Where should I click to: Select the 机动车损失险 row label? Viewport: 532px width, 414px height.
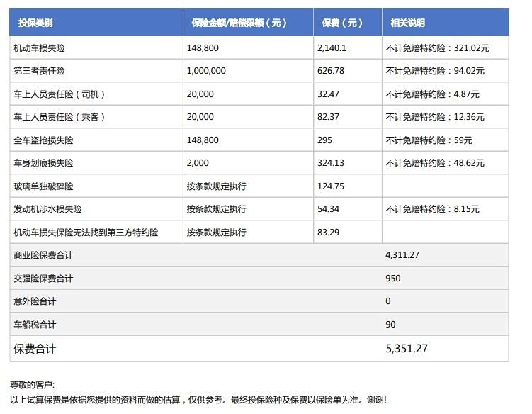43,48
